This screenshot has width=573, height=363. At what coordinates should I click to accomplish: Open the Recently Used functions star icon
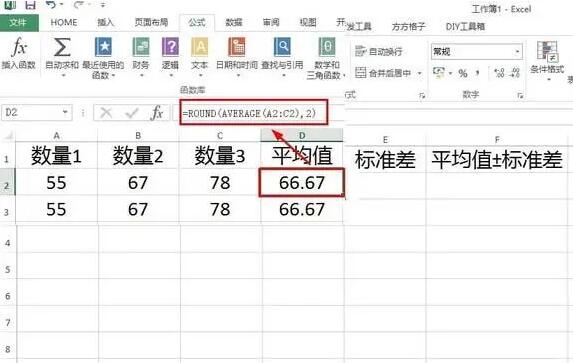[x=103, y=47]
